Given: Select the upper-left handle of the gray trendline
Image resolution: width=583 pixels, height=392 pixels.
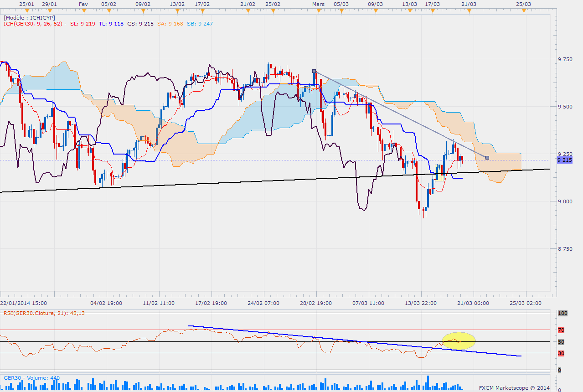Looking at the screenshot, I should pyautogui.click(x=314, y=71).
